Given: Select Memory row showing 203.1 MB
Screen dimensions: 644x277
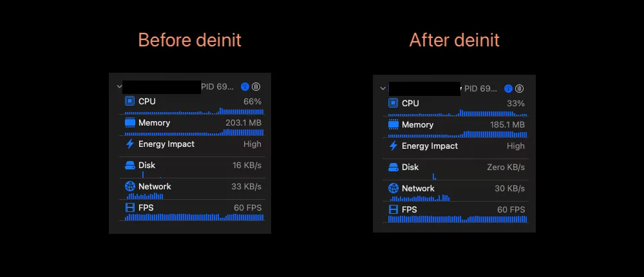Looking at the screenshot, I should (193, 122).
